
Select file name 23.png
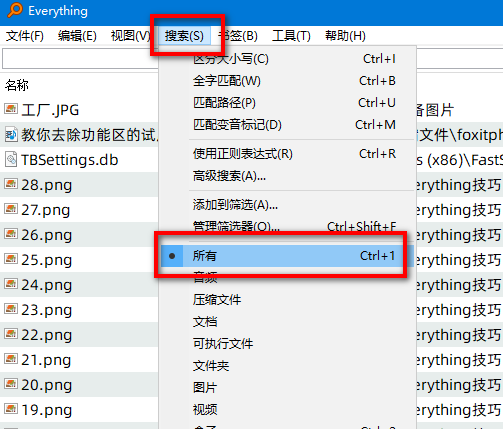coord(47,310)
